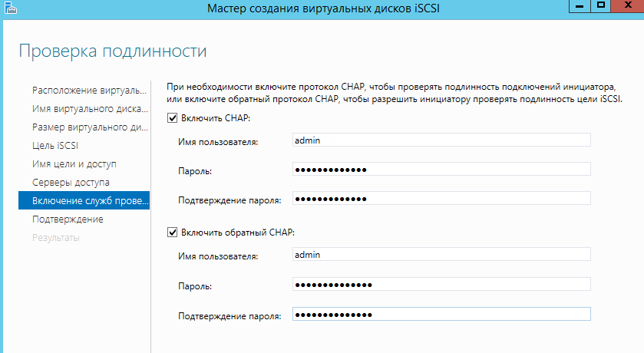Focus the reverse CHAP username field

pyautogui.click(x=441, y=254)
